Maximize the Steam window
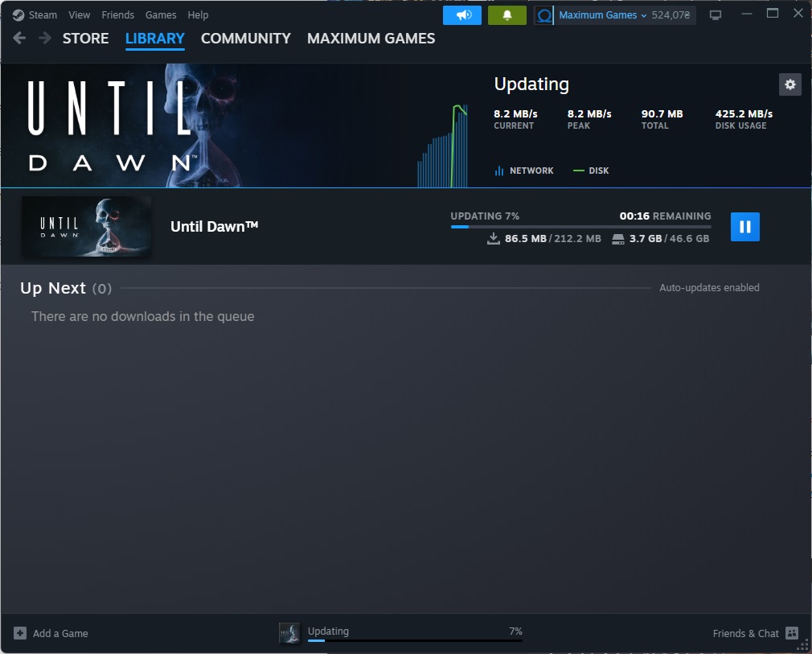Image resolution: width=812 pixels, height=654 pixels. click(x=772, y=14)
